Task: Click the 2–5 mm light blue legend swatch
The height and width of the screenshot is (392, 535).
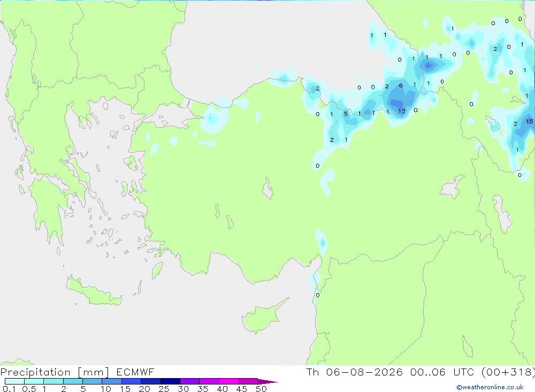Action: pos(73,381)
